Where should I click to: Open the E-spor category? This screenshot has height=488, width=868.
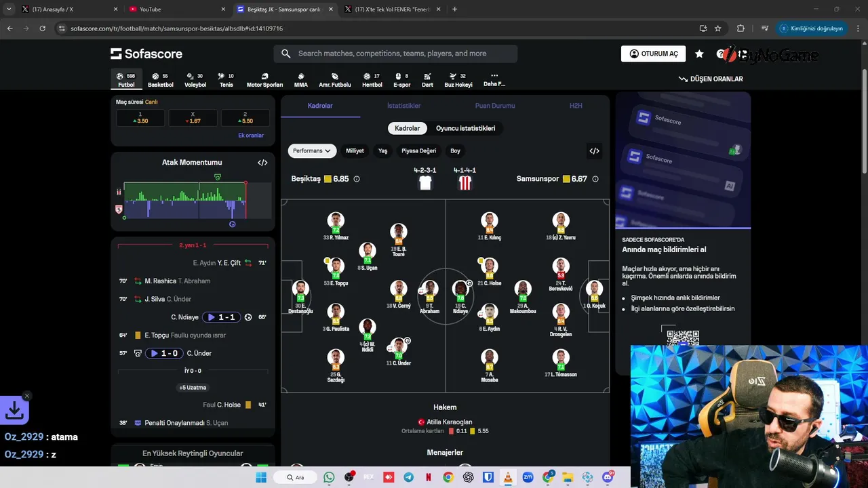[x=402, y=80]
